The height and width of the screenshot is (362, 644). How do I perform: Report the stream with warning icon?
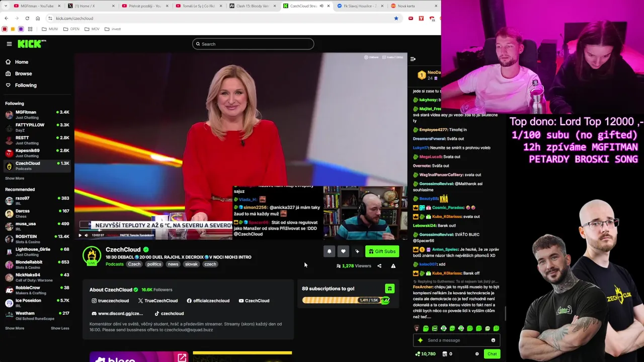click(x=393, y=266)
